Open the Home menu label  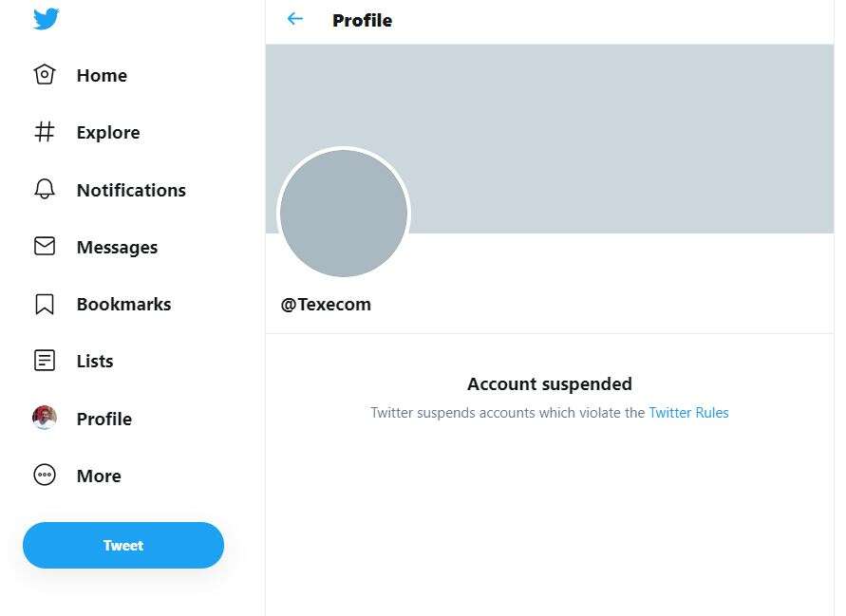click(102, 76)
